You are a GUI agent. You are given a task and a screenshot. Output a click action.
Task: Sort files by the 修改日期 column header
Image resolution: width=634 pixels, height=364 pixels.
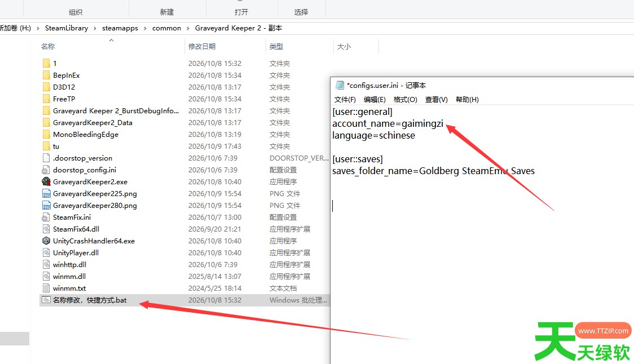tap(202, 46)
